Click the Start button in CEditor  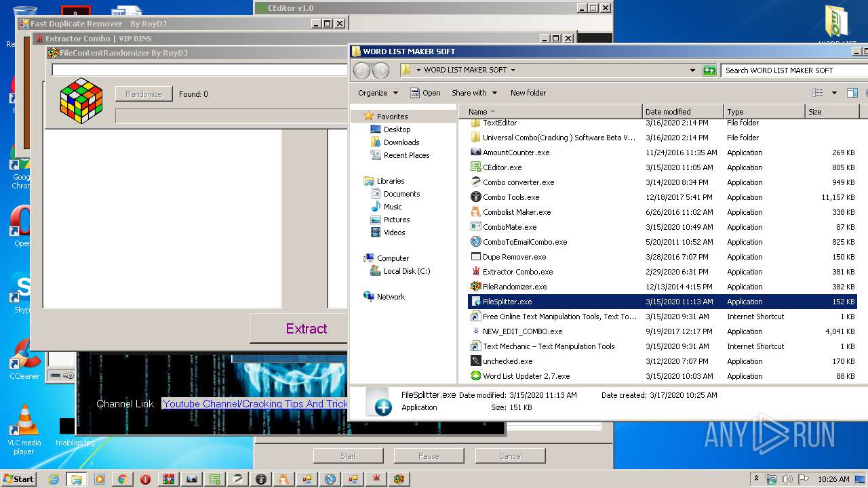coord(348,456)
